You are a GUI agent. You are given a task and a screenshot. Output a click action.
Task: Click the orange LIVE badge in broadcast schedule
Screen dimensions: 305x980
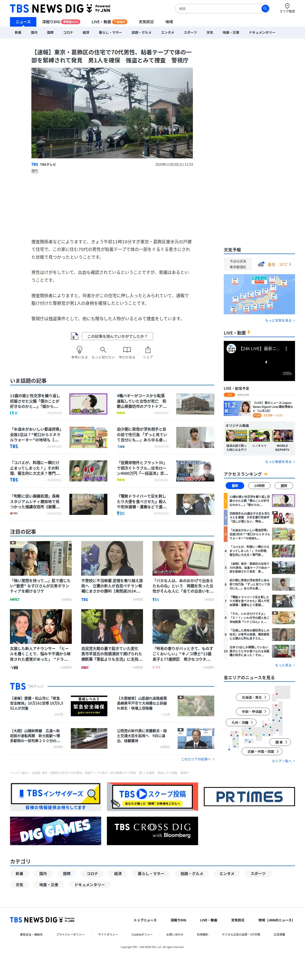(x=257, y=415)
